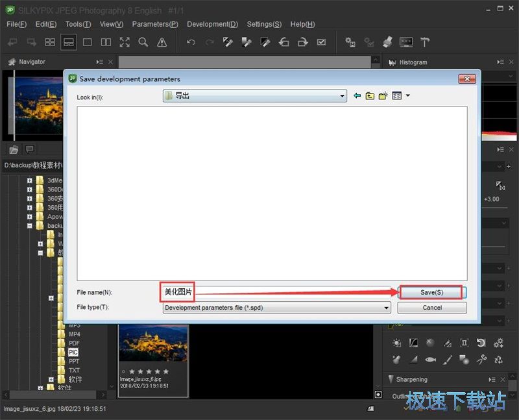Go up one folder level in dialog
The width and height of the screenshot is (519, 420).
point(370,95)
